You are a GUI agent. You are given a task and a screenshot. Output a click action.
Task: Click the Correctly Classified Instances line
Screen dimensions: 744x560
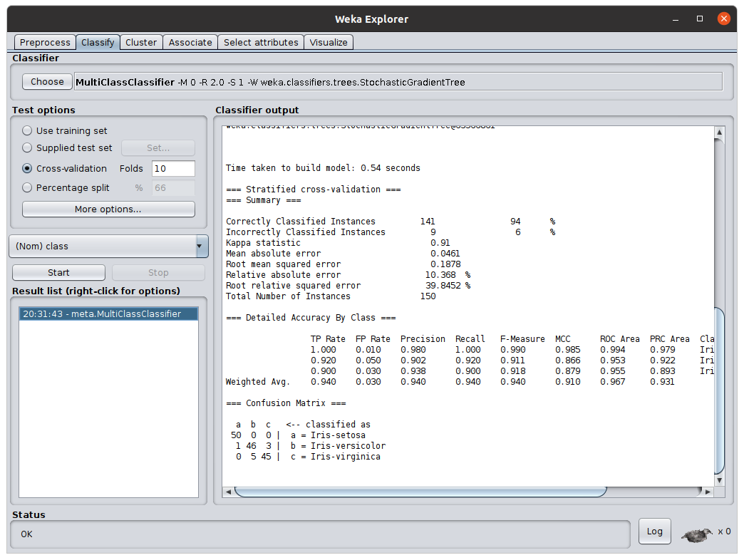(x=390, y=222)
